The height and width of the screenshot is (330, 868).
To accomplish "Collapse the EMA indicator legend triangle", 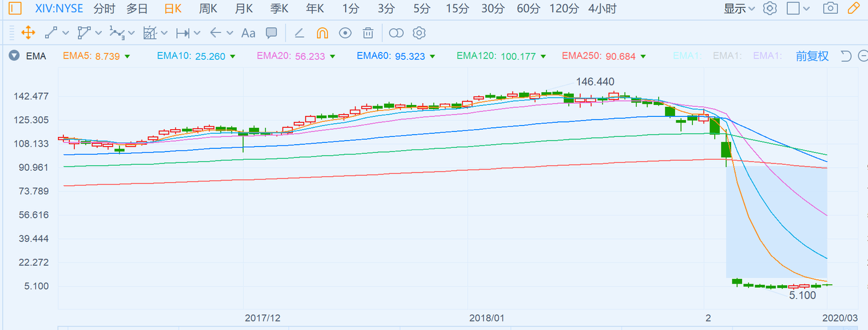I will click(14, 56).
